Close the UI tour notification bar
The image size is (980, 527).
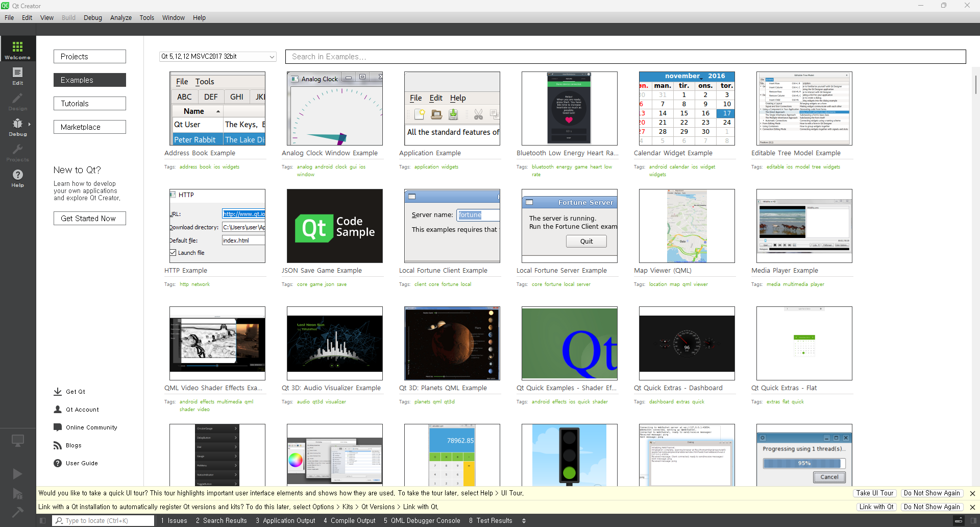[972, 493]
